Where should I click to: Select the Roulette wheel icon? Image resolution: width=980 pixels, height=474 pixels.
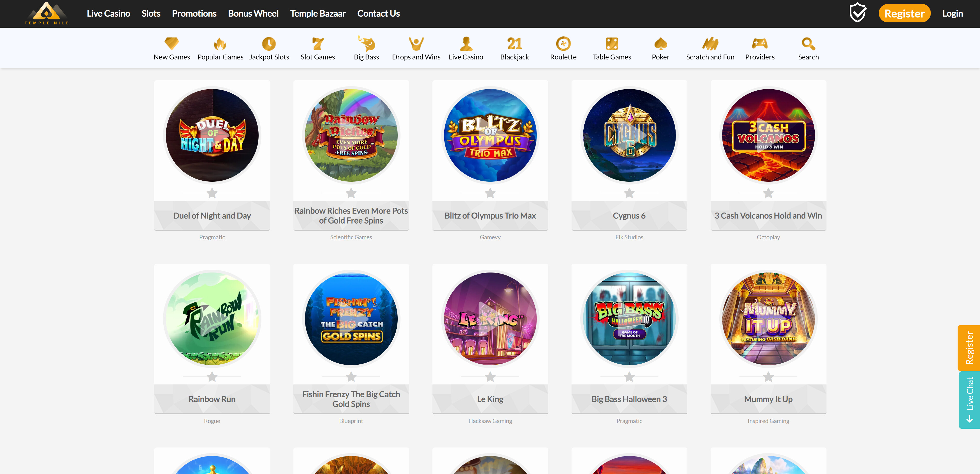[563, 44]
